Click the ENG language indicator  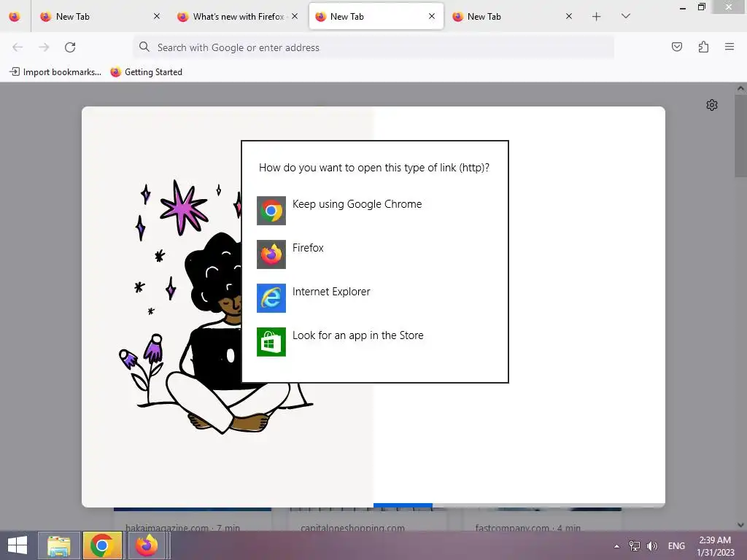pyautogui.click(x=676, y=546)
